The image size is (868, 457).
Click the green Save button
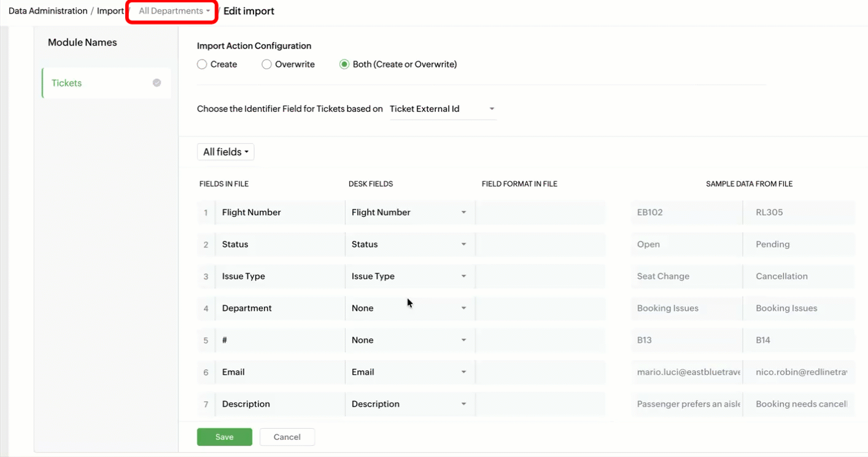pyautogui.click(x=224, y=437)
